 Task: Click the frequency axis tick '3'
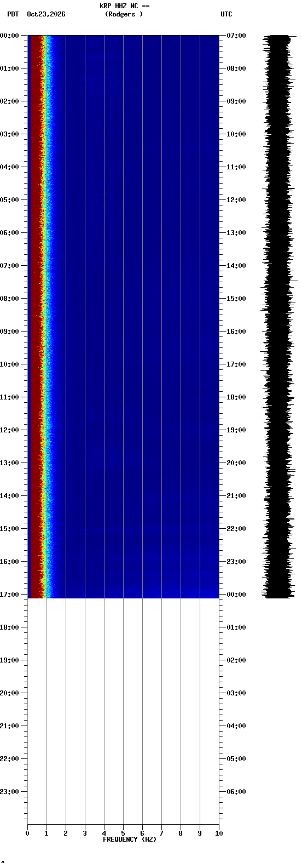click(x=85, y=833)
